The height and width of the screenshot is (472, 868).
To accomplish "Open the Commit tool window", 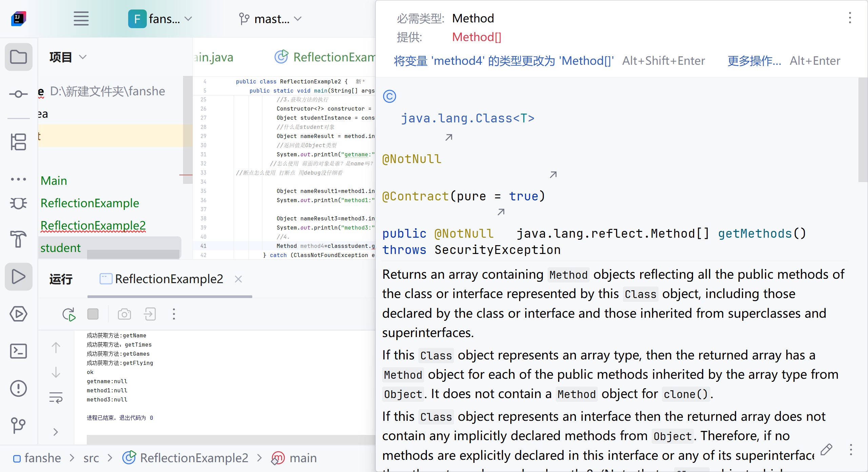I will 18,94.
